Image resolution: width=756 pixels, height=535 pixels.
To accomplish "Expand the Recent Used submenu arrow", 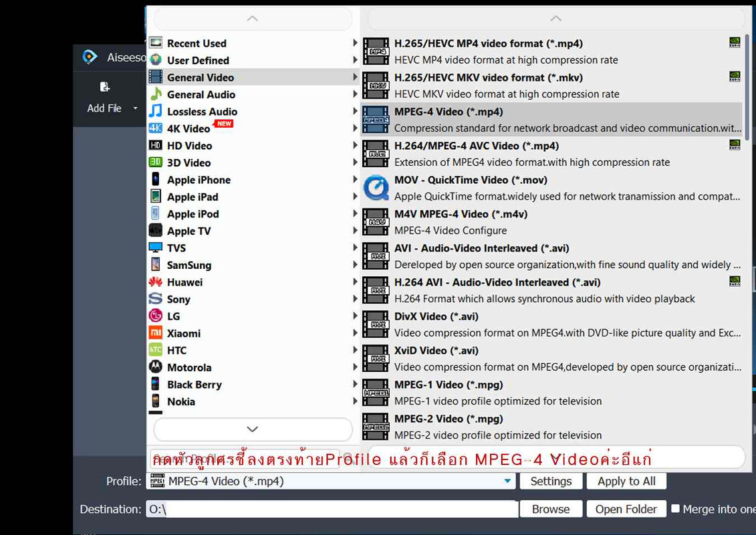I will pos(355,42).
